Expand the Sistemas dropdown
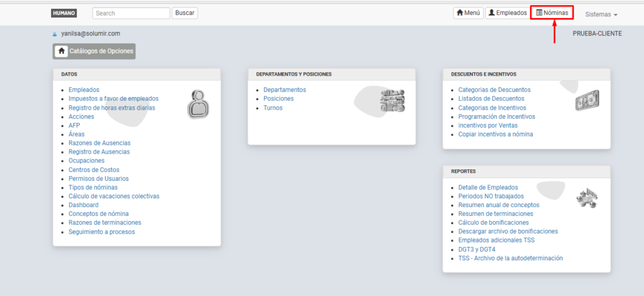This screenshot has height=296, width=644. 601,14
